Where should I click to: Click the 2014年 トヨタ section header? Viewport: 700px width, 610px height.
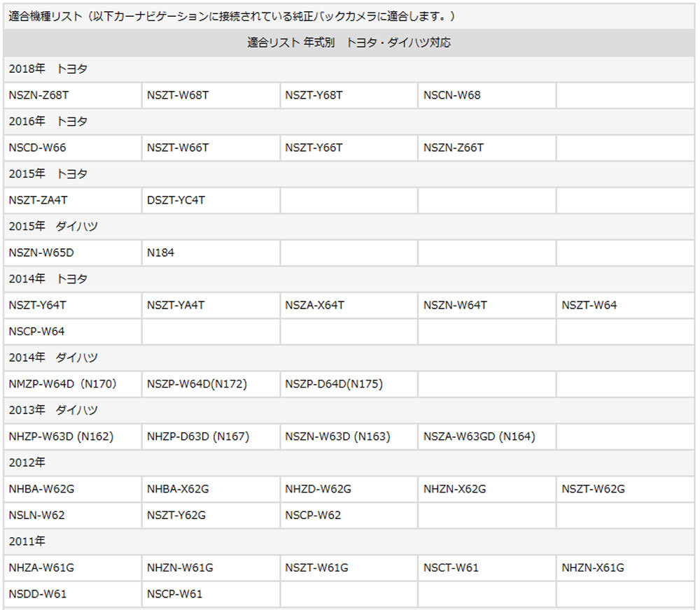(349, 279)
